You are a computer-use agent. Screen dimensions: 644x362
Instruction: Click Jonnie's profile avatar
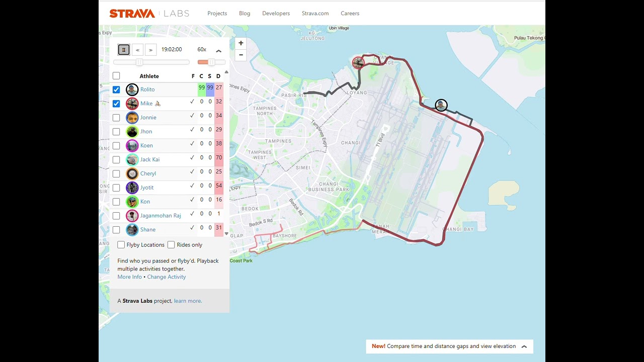[132, 118]
